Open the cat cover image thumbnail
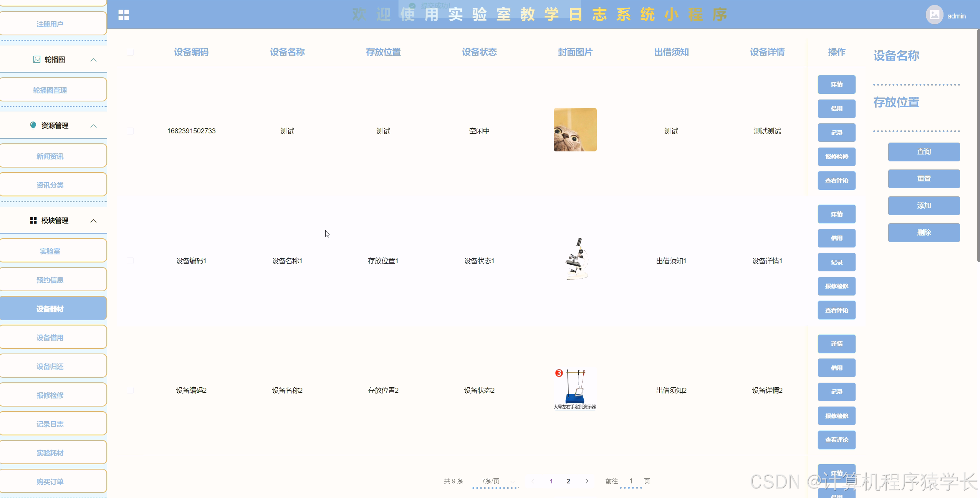This screenshot has width=980, height=498. pyautogui.click(x=575, y=129)
